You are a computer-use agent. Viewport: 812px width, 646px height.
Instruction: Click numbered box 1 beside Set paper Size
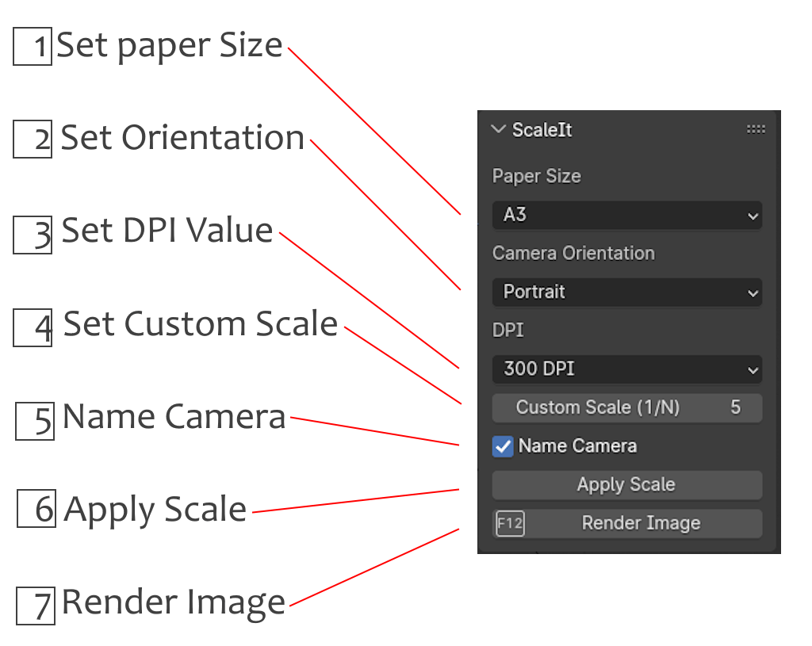click(33, 48)
